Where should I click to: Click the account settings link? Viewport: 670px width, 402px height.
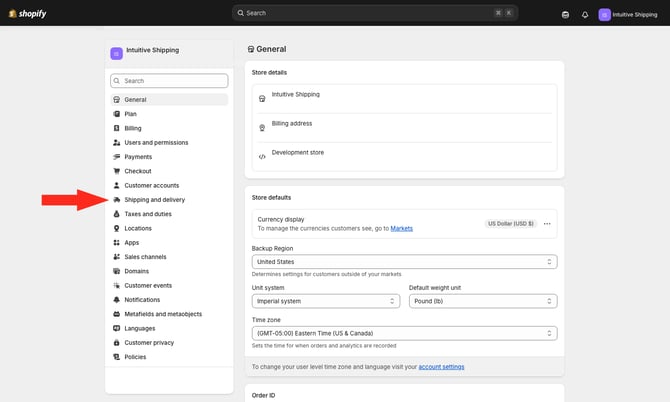(x=441, y=367)
